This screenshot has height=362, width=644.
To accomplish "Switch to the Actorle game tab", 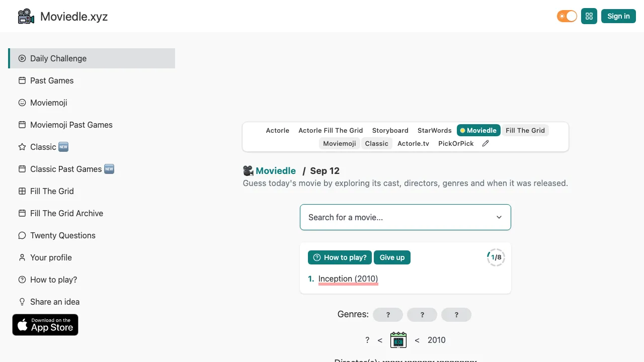I will [x=278, y=130].
